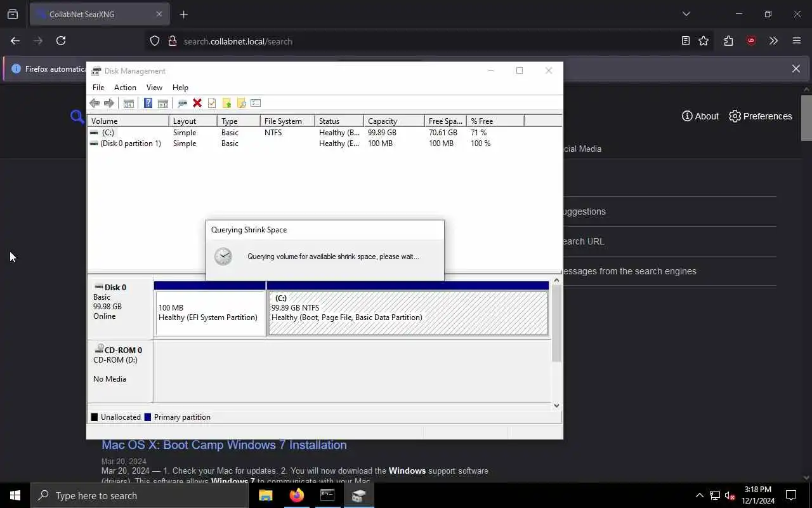
Task: Click the CD-ROM 0 label panel
Action: pos(120,371)
